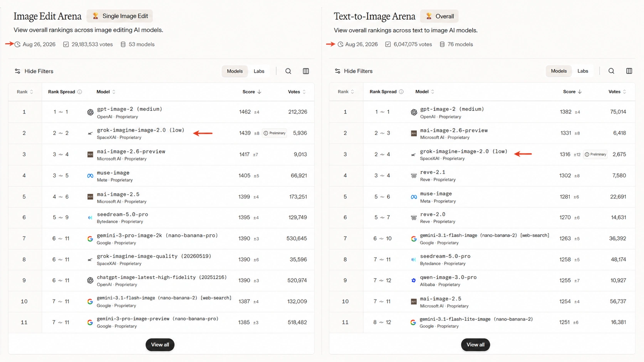Click Google logo of gemini-3.1-flash-lite-image row
Screen dimensions: 644x362
coord(413,322)
